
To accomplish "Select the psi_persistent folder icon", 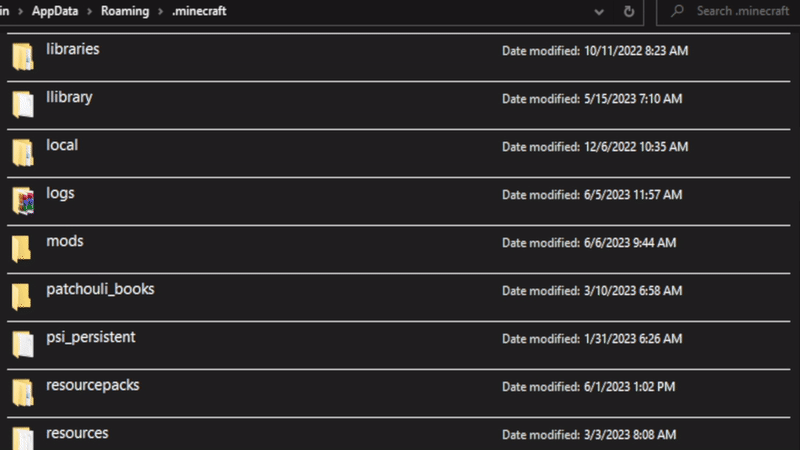I will pos(22,344).
